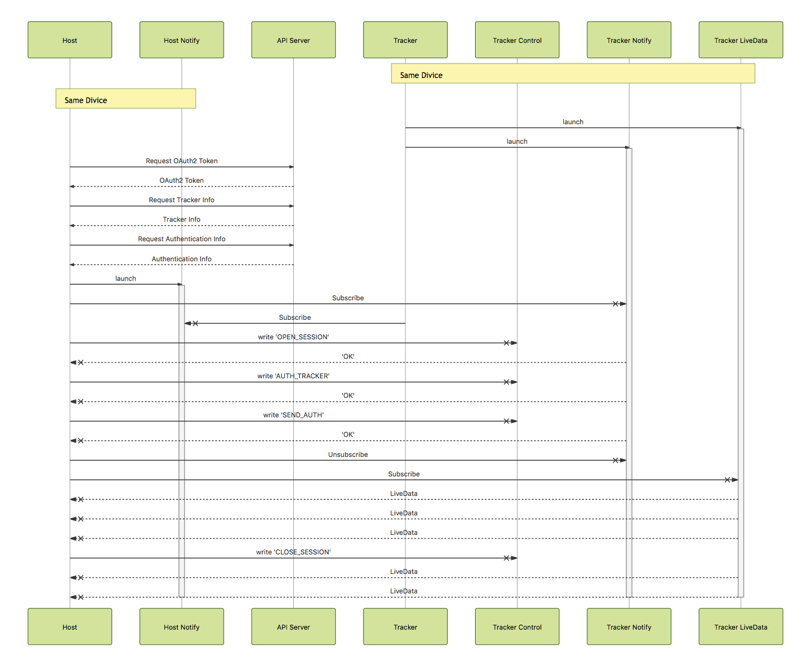Click the 'OK' reply after write 'SEND_AUTH'
Image resolution: width=808 pixels, height=672 pixels.
click(348, 435)
